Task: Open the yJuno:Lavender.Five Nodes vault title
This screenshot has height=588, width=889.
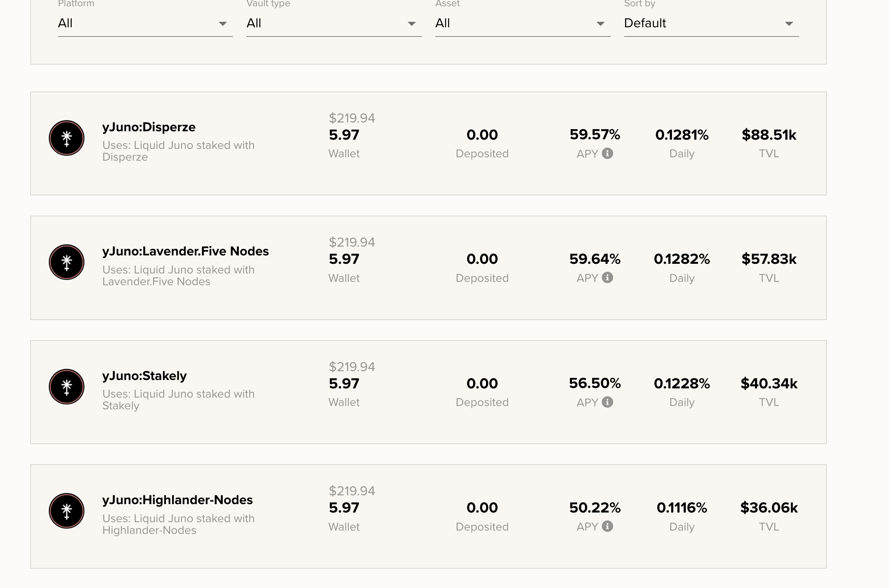Action: pos(186,251)
